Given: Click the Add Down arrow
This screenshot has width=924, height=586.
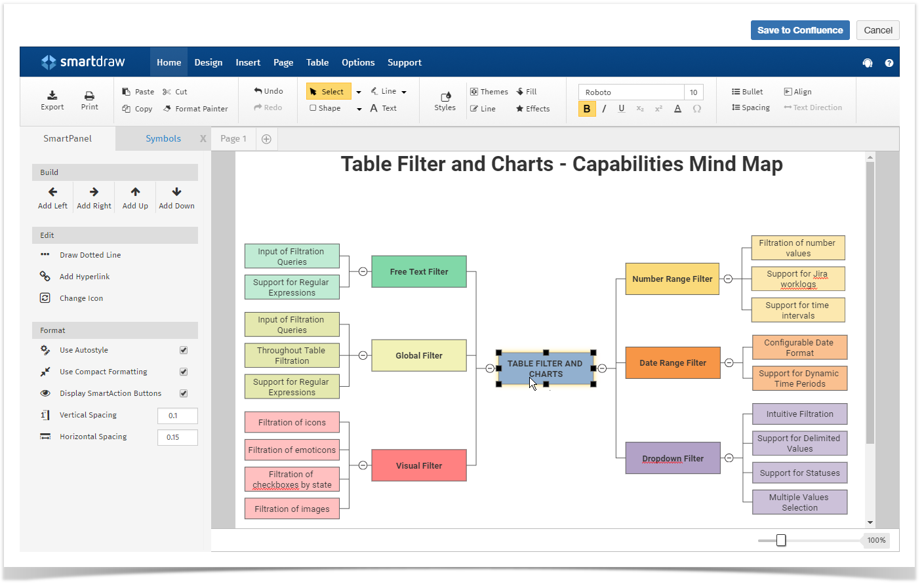Looking at the screenshot, I should coord(176,197).
